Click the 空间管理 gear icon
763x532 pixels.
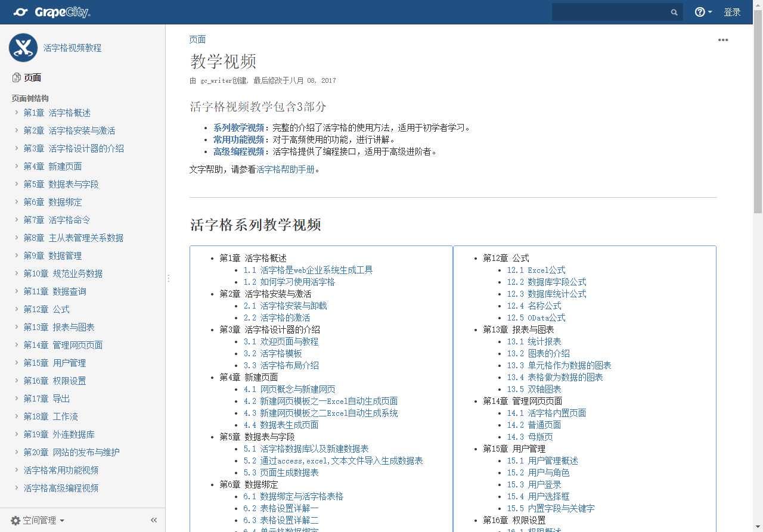pyautogui.click(x=15, y=521)
